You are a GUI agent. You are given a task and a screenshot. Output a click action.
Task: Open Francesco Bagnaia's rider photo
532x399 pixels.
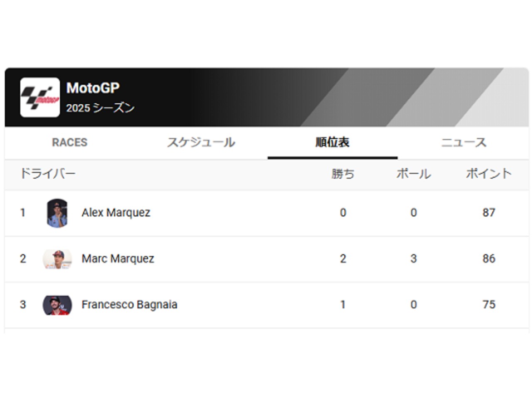tap(57, 305)
